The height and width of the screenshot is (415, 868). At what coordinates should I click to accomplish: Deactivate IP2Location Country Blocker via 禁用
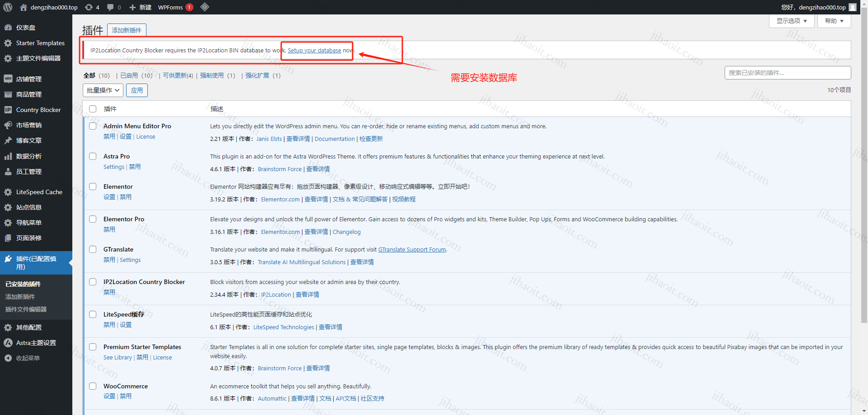pyautogui.click(x=109, y=292)
